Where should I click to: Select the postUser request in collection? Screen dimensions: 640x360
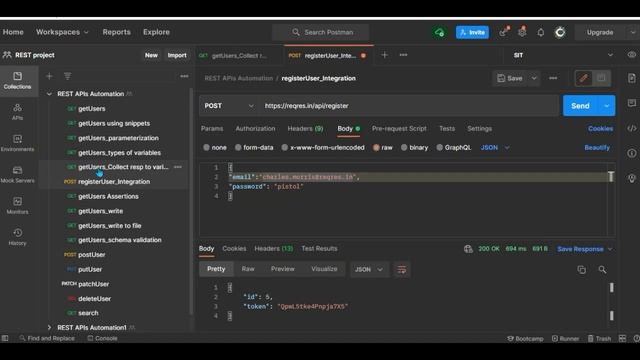pyautogui.click(x=91, y=255)
